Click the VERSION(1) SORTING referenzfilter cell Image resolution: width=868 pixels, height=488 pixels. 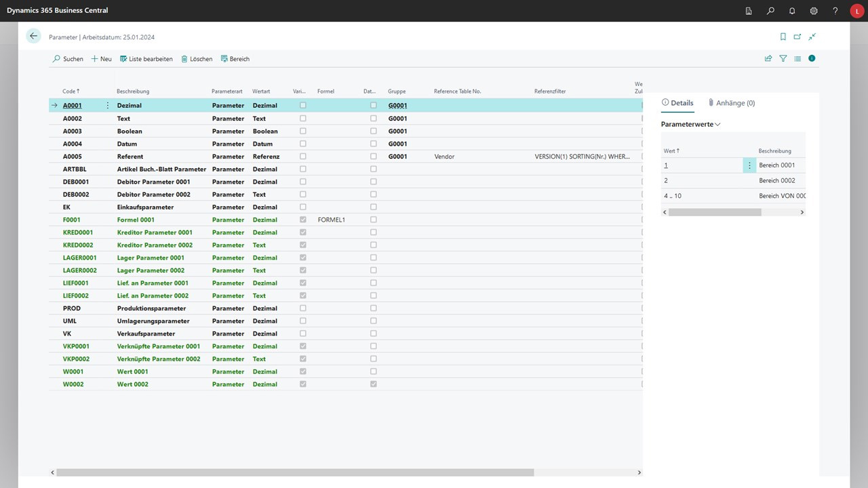coord(583,157)
